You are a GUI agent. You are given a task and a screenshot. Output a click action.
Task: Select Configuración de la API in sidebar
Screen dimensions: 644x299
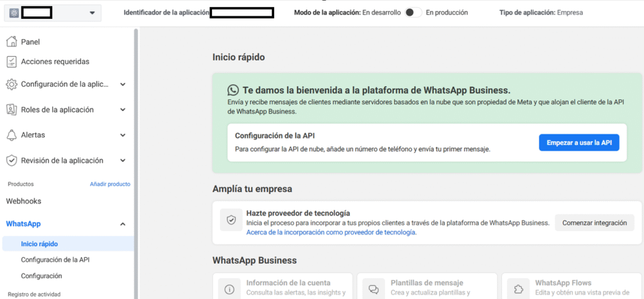click(x=55, y=259)
